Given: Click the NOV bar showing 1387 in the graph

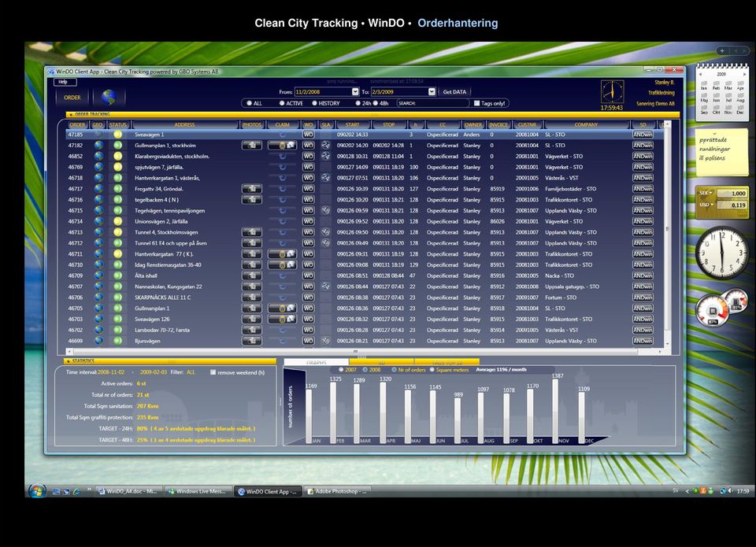Looking at the screenshot, I should (x=555, y=411).
